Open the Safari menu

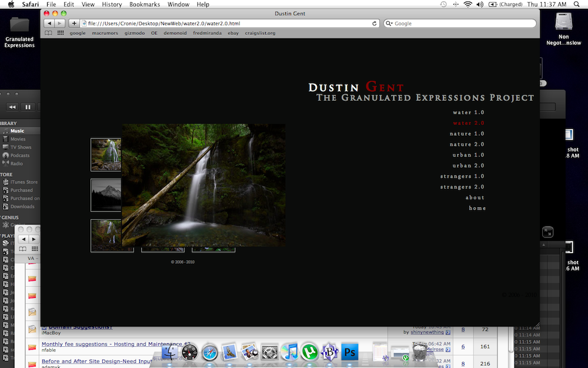tap(30, 4)
